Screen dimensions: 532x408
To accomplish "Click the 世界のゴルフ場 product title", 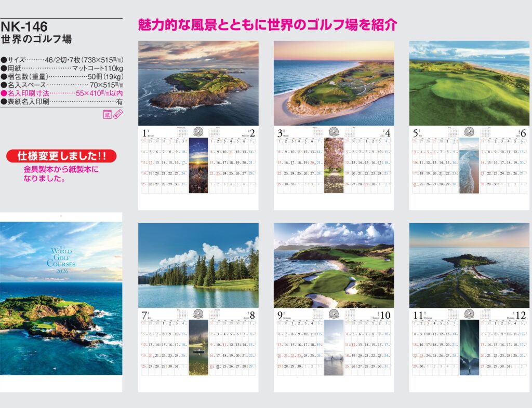I will (x=36, y=39).
